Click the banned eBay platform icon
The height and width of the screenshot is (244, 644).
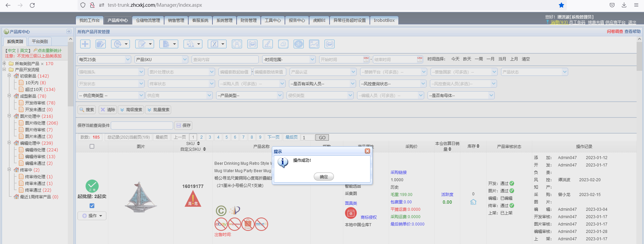pos(221,224)
